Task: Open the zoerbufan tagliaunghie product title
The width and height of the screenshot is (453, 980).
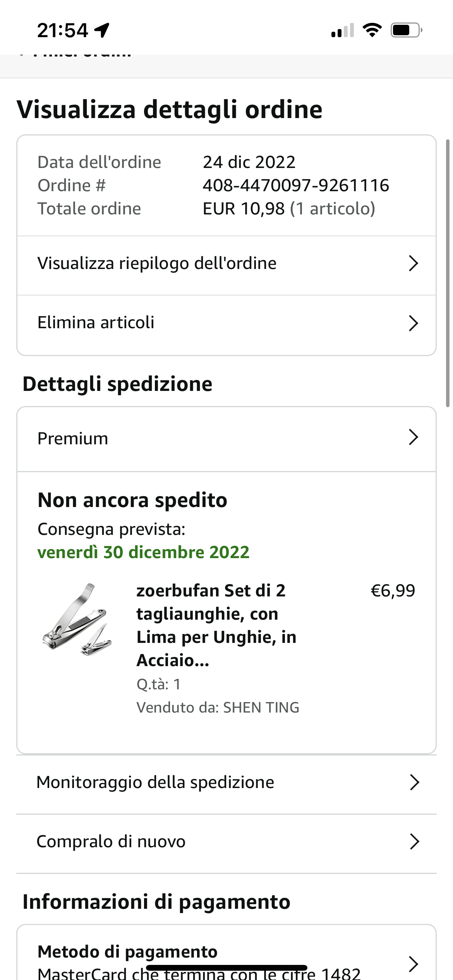Action: click(216, 625)
